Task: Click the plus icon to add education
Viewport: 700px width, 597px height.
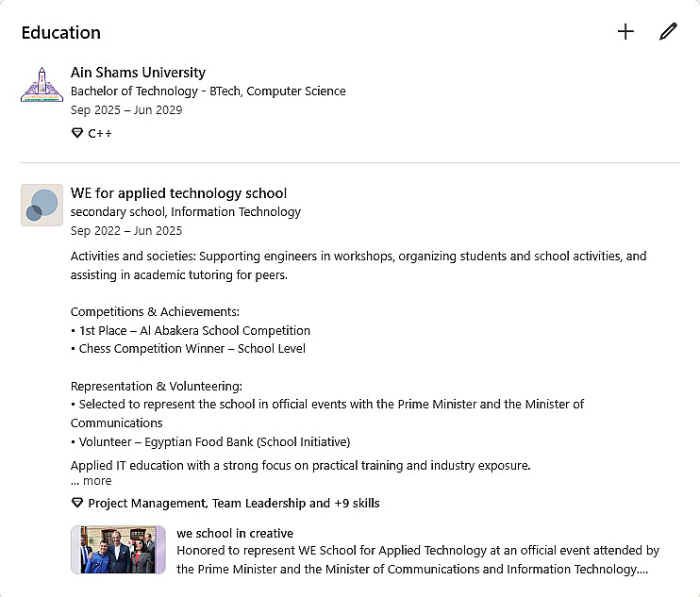Action: click(625, 32)
